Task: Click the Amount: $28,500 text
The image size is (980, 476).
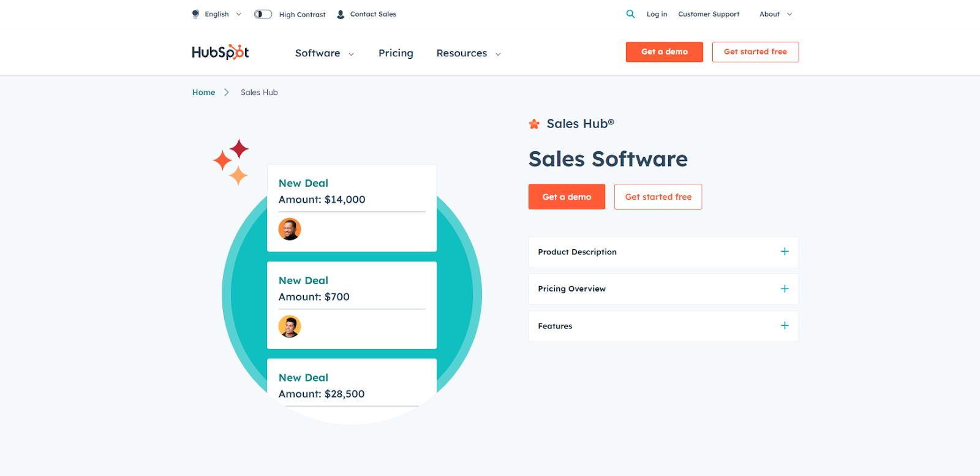Action: pyautogui.click(x=322, y=394)
